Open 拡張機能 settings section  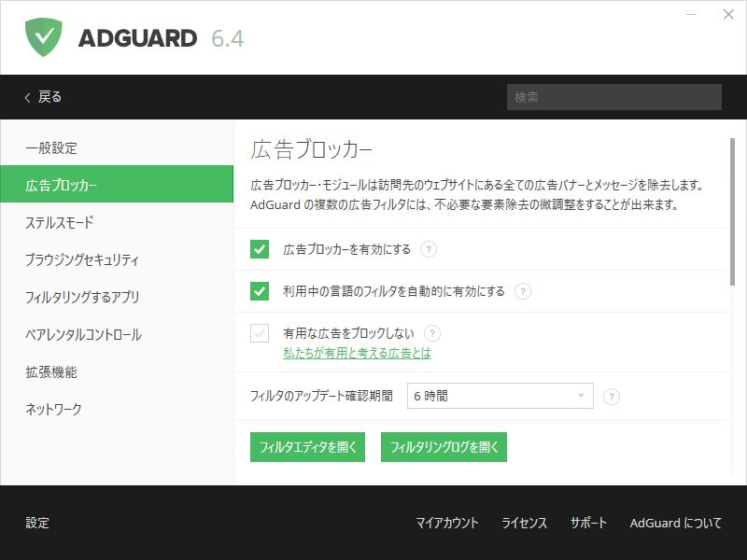[x=117, y=371]
